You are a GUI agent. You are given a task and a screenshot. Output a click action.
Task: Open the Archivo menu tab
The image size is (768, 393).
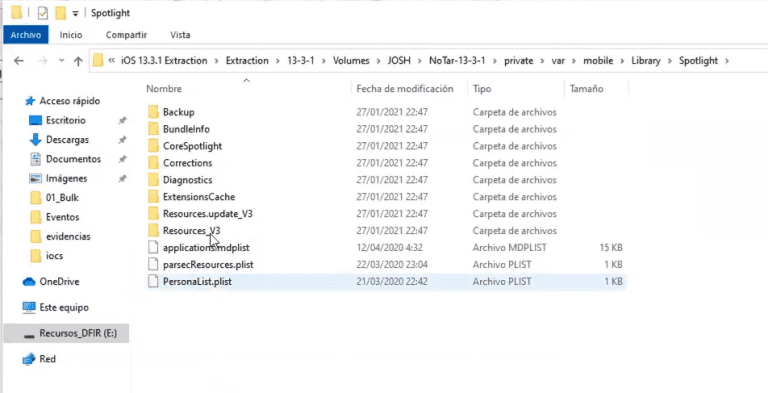(25, 35)
